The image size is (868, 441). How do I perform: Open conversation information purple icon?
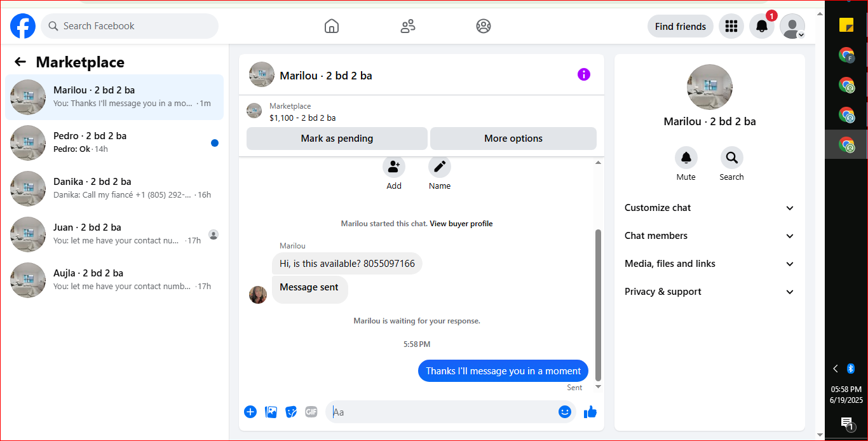(x=584, y=74)
